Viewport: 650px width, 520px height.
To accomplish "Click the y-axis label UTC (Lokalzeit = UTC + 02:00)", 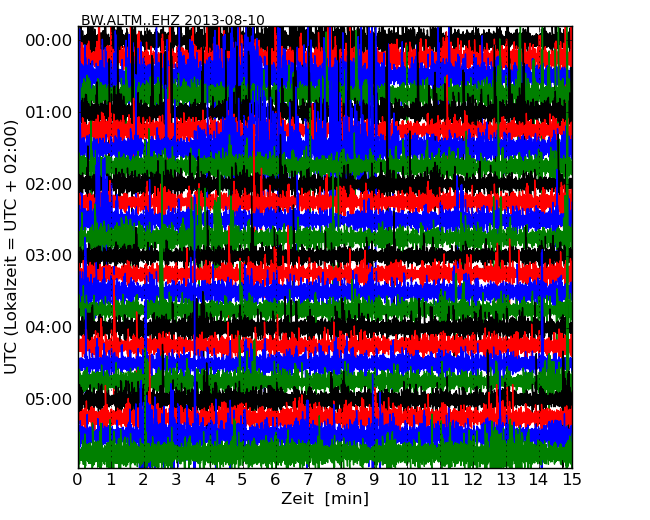I will pyautogui.click(x=11, y=247).
